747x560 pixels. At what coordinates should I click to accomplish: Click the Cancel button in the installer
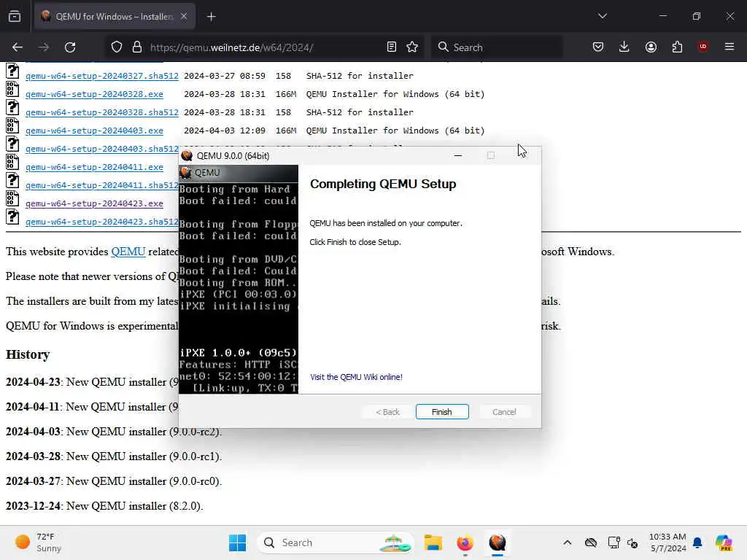(504, 412)
